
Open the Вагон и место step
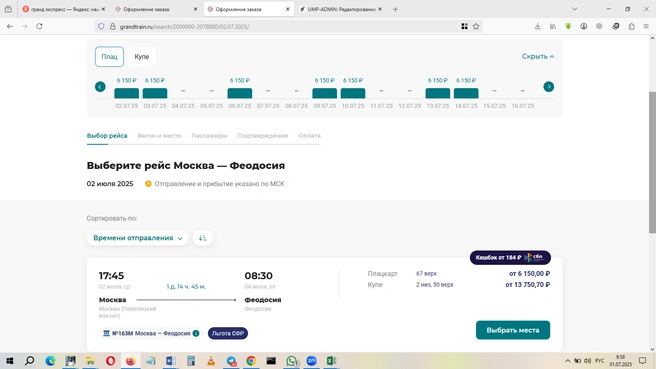coord(159,136)
